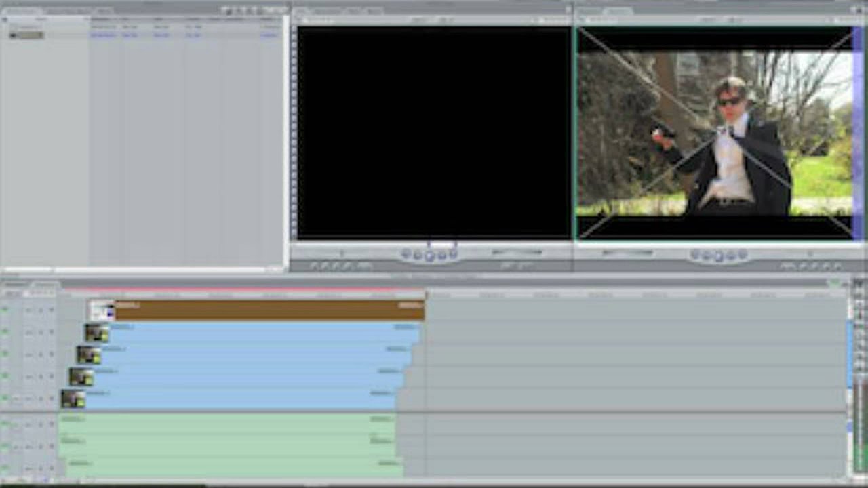Click Play in the Canvas transport controls
The height and width of the screenshot is (488, 868).
[x=719, y=256]
